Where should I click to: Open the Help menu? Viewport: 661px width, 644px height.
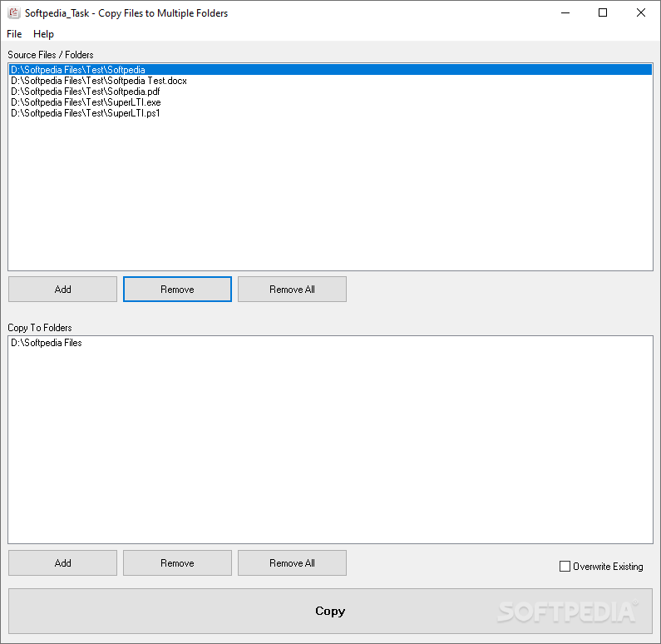(x=43, y=34)
